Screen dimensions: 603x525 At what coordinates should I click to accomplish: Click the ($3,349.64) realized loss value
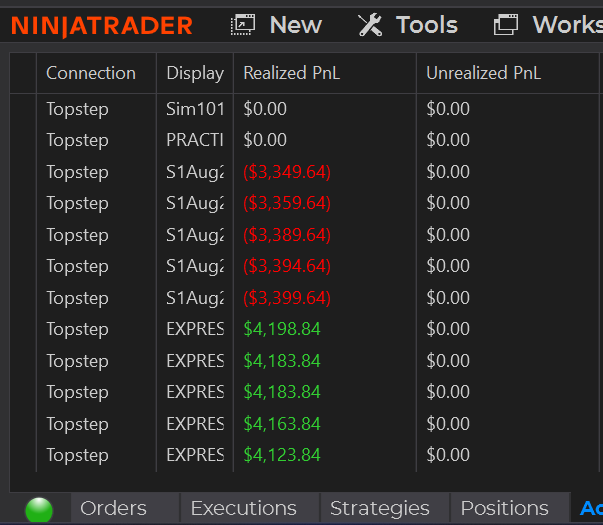coord(287,172)
